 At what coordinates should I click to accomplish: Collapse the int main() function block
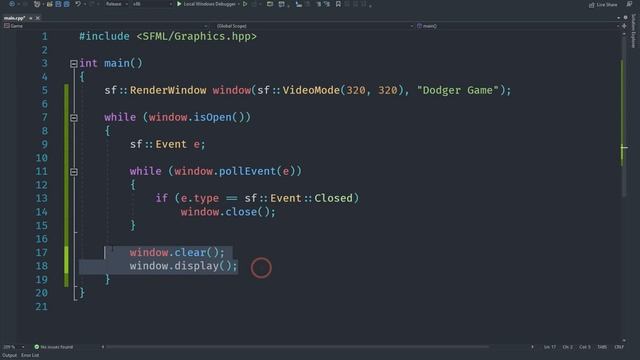(x=73, y=64)
